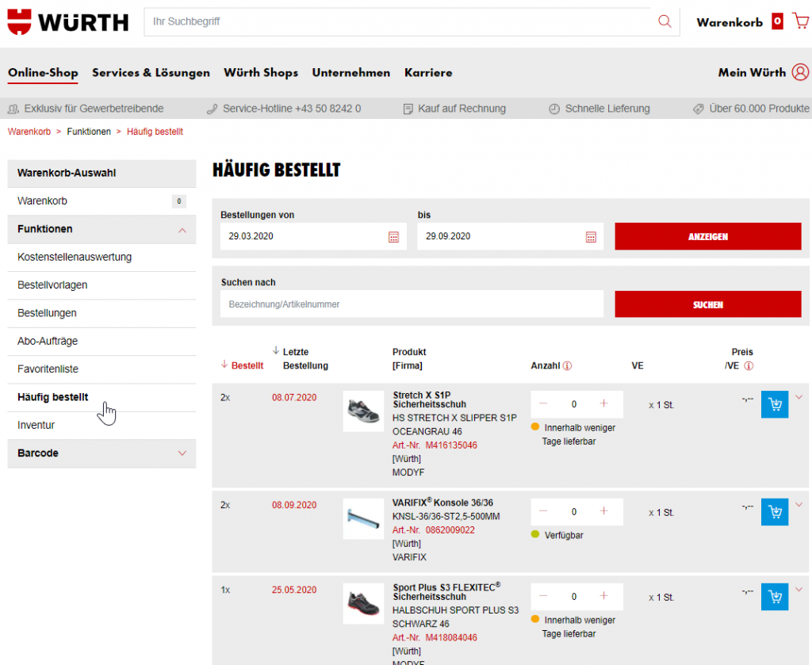Collapse the Funktionen section

(182, 231)
